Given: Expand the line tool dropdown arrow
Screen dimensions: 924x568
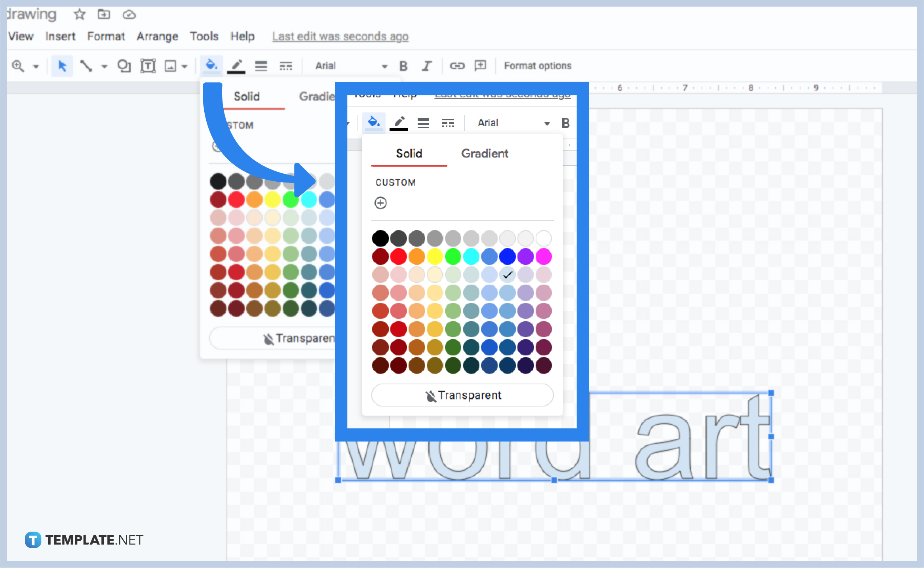Looking at the screenshot, I should point(104,66).
